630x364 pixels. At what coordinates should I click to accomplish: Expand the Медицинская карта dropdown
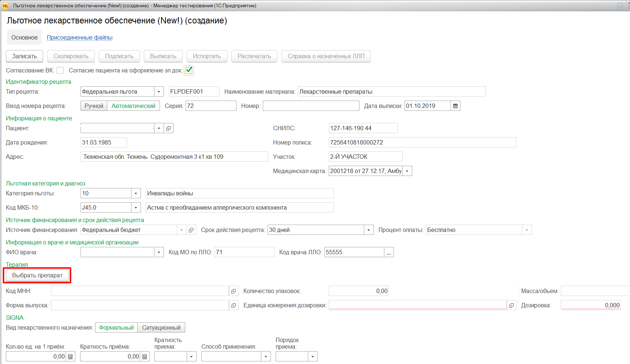point(407,171)
